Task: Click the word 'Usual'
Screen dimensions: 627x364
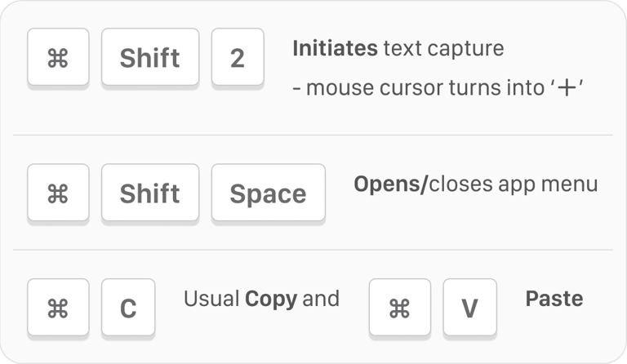Action: 211,299
